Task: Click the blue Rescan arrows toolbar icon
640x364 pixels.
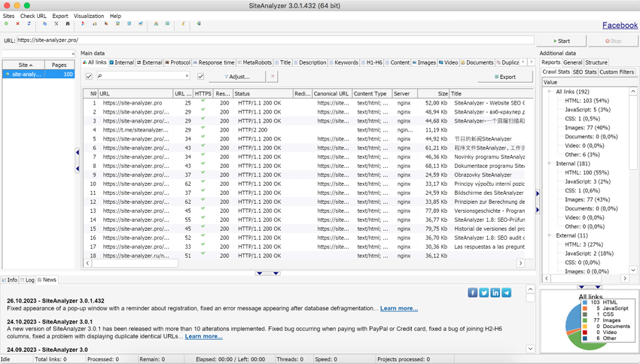Action: pyautogui.click(x=29, y=23)
